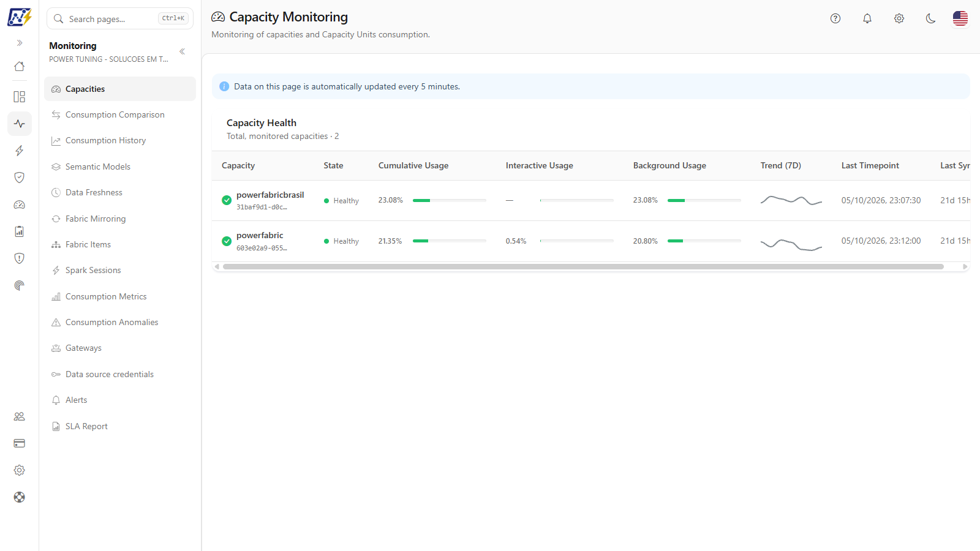Click powerfabricbrasil Cumulative Usage progress bar
The image size is (980, 551).
pos(450,200)
